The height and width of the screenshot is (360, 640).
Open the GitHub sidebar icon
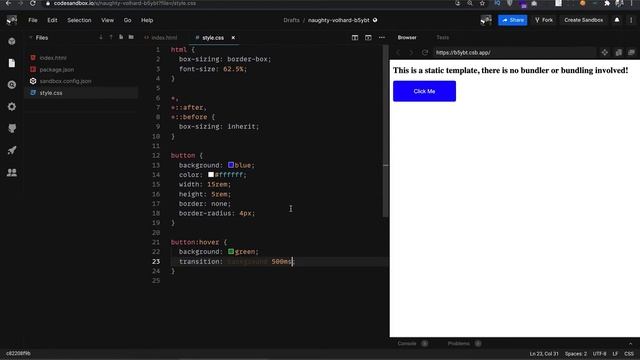point(12,129)
